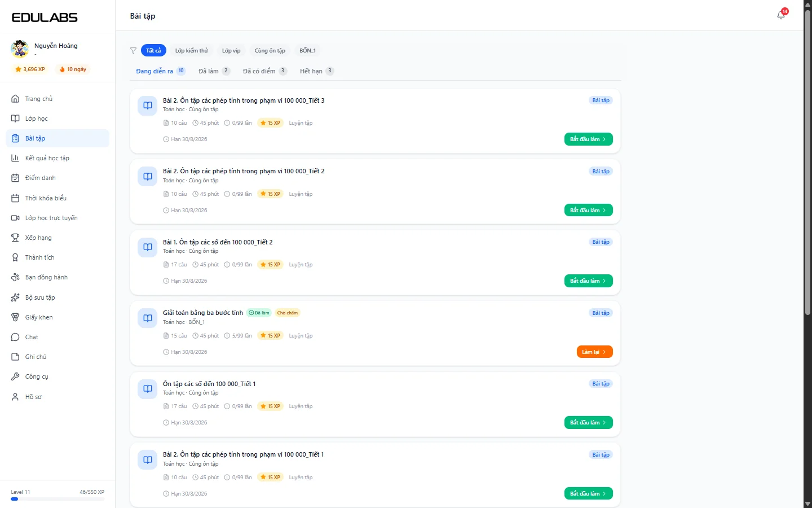Select the Lớp vip filter chip

click(x=231, y=51)
